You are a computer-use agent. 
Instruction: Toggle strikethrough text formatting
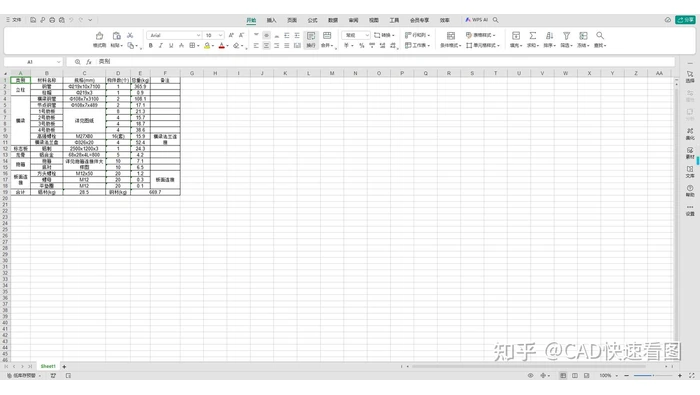click(x=181, y=46)
